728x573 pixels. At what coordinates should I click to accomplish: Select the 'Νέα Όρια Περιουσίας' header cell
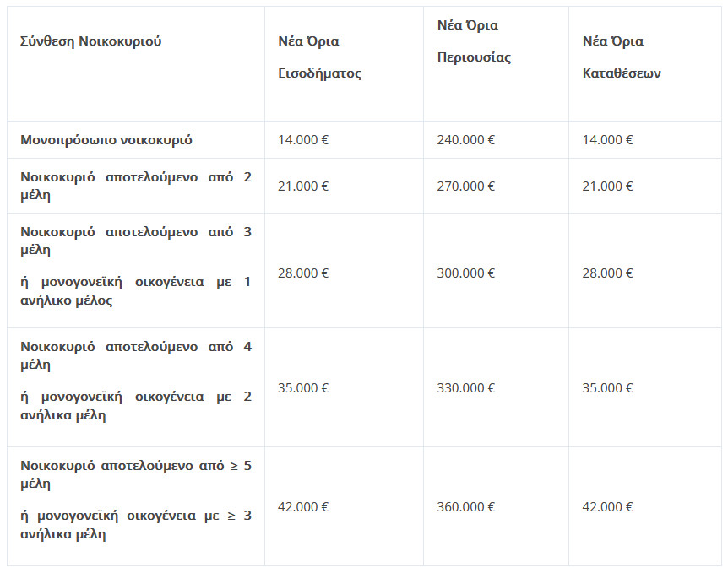click(x=474, y=41)
